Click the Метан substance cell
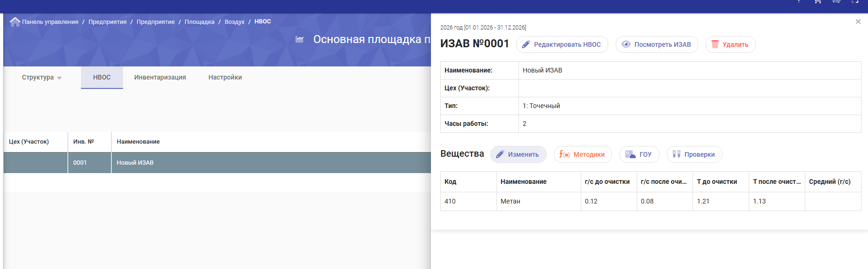868x269 pixels. 539,201
